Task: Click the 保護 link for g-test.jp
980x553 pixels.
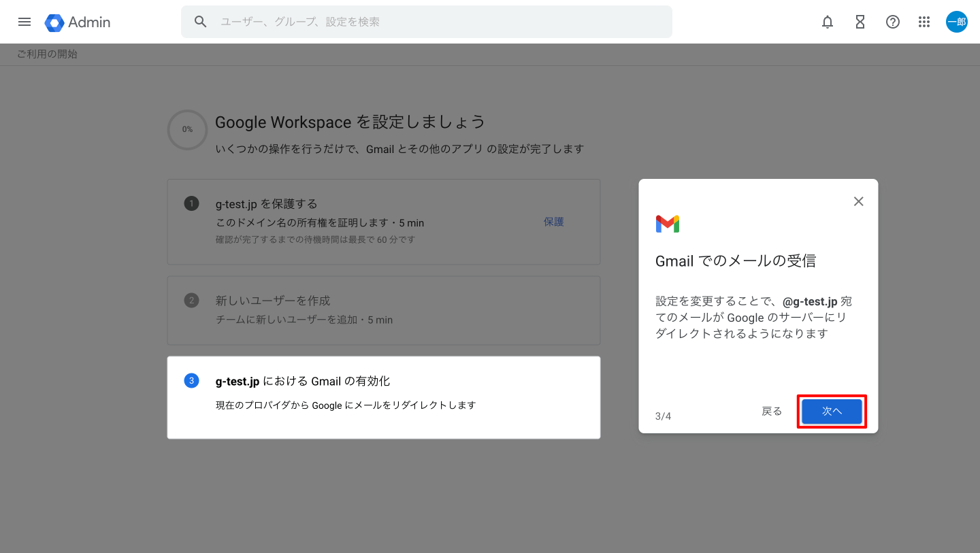Action: tap(554, 222)
